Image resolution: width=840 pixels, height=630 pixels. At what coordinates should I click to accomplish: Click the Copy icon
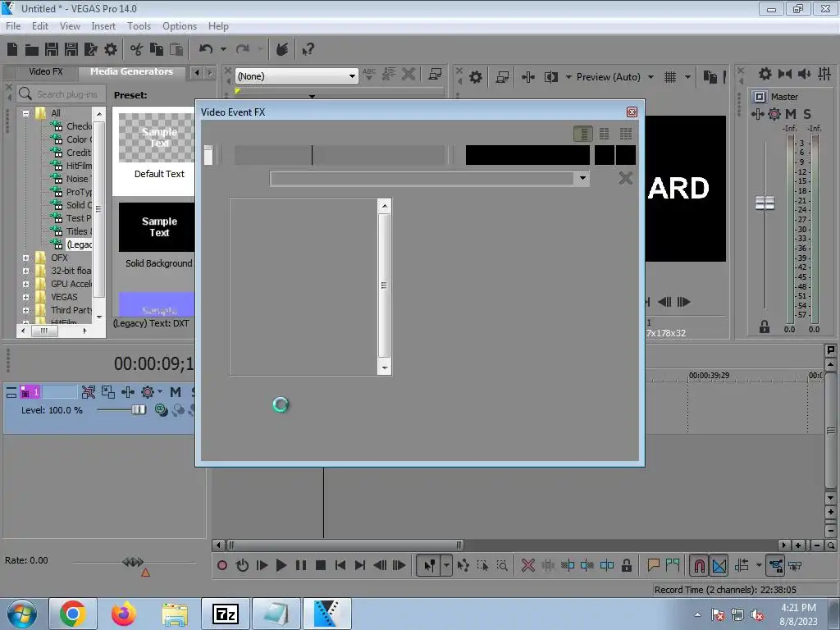click(157, 49)
